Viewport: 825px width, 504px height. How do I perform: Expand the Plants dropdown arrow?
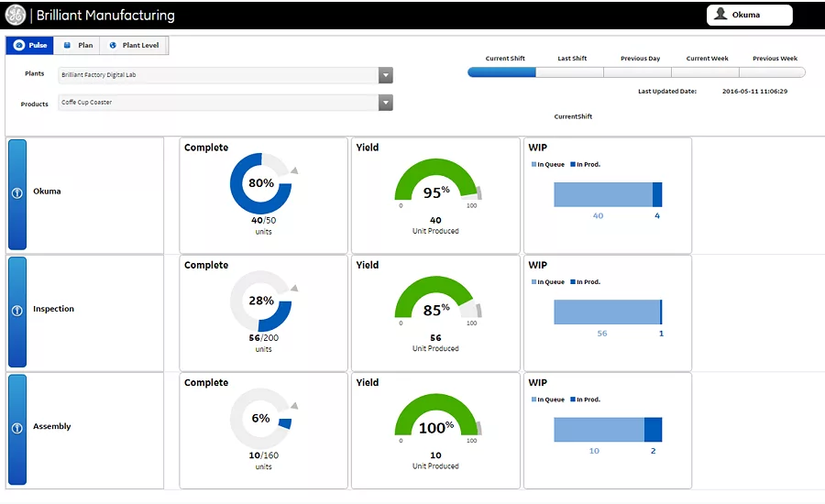click(386, 75)
